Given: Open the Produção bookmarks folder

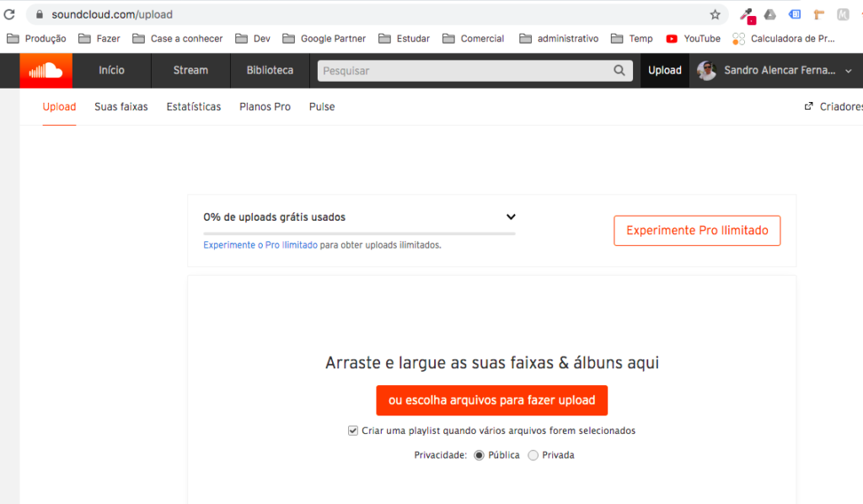Looking at the screenshot, I should (x=37, y=38).
